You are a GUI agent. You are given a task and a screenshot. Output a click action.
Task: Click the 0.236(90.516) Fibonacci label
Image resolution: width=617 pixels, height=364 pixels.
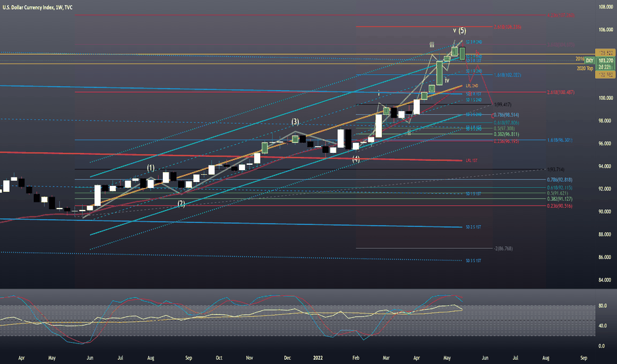559,206
